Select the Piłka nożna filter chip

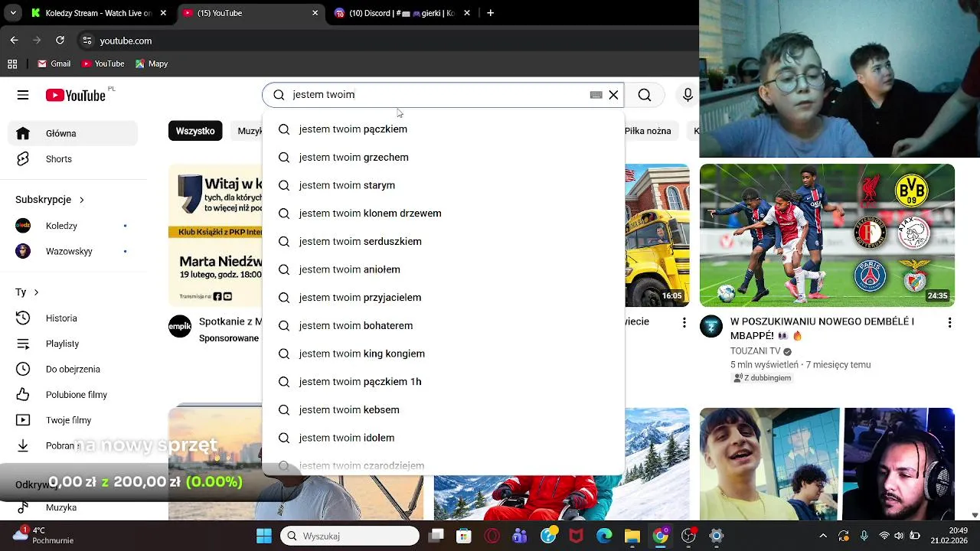point(648,131)
